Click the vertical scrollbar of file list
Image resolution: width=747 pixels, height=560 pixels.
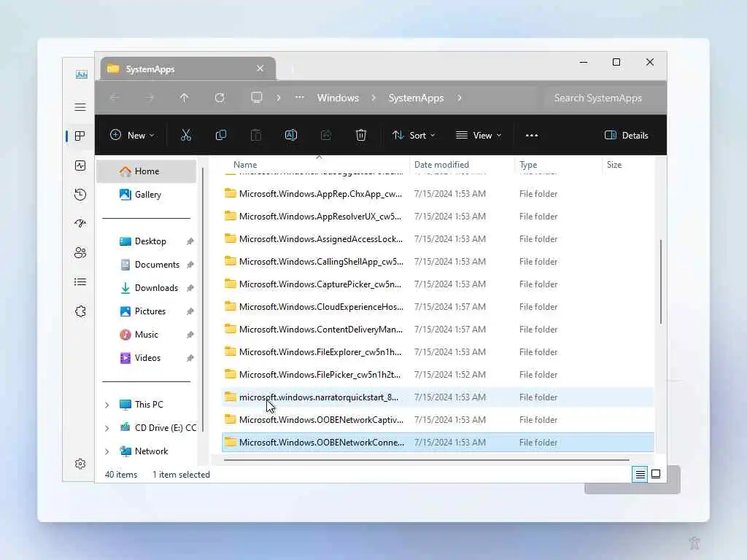pos(661,282)
